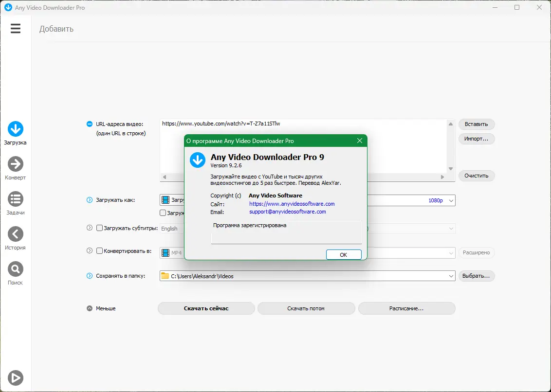Click the Вставить paste button
Screen dimensions: 551x392
pos(477,124)
